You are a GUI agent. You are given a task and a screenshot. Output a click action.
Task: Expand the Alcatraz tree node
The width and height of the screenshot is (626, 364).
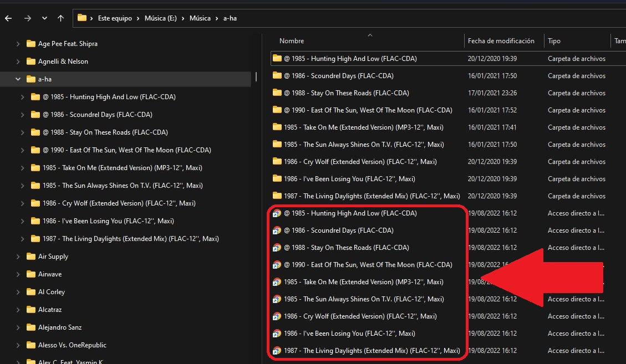(18, 310)
